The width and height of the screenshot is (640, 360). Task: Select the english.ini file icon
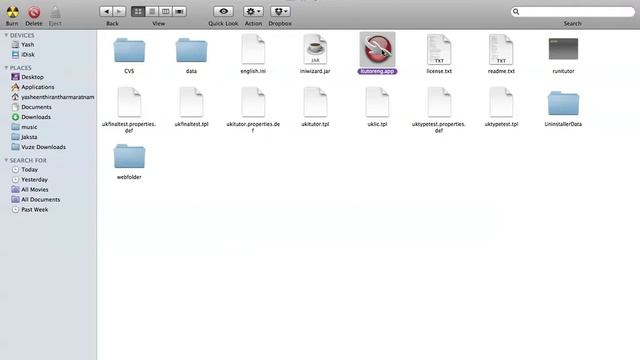(x=253, y=49)
